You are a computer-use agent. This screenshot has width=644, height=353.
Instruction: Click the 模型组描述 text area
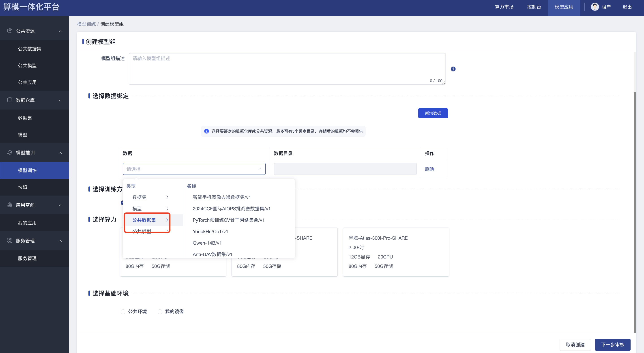pos(287,69)
